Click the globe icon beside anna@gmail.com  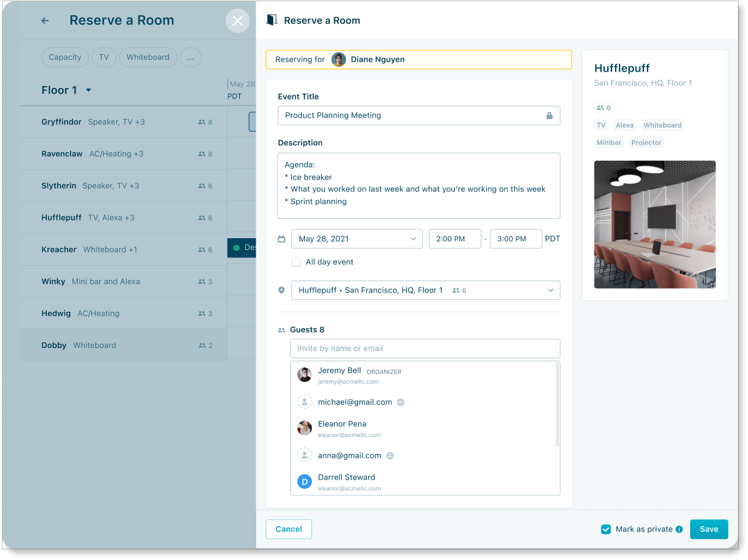(390, 456)
